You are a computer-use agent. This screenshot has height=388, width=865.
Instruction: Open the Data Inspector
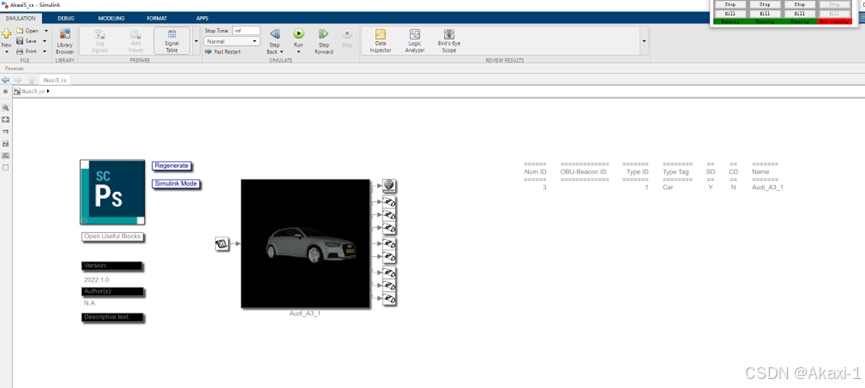pos(380,41)
